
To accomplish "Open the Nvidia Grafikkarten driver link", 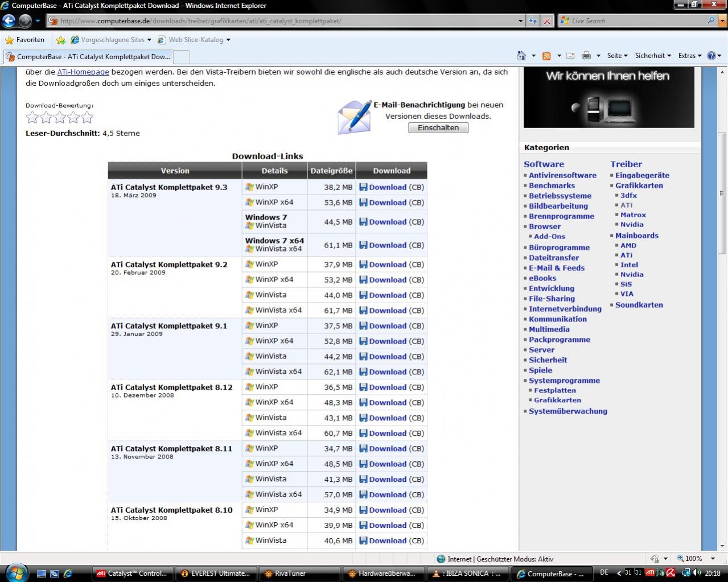I will point(632,225).
